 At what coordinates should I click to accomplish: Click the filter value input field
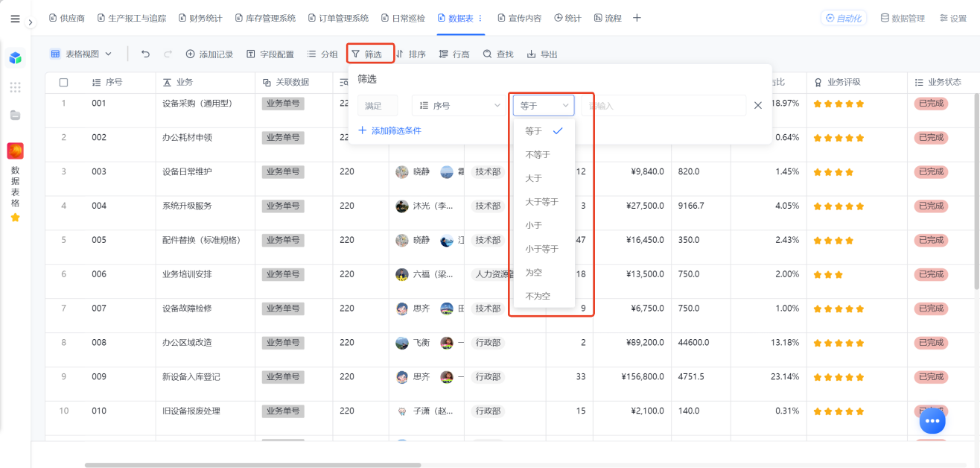[664, 106]
